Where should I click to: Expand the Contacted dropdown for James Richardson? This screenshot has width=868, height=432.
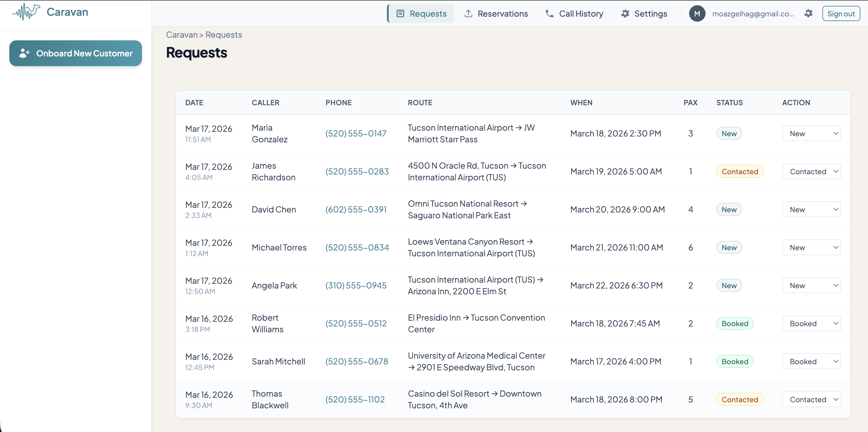[x=811, y=172]
